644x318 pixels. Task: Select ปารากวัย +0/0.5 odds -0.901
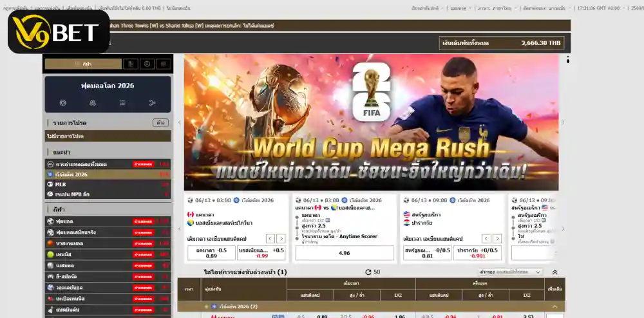tap(478, 253)
